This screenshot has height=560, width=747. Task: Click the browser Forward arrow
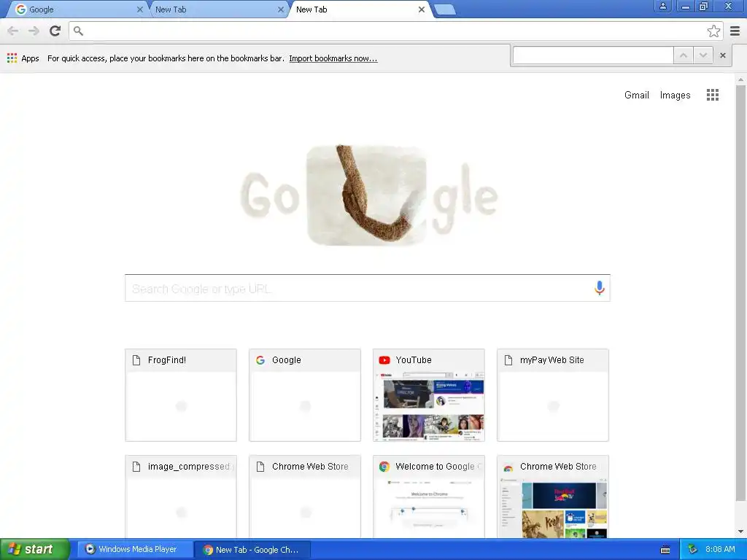(34, 31)
